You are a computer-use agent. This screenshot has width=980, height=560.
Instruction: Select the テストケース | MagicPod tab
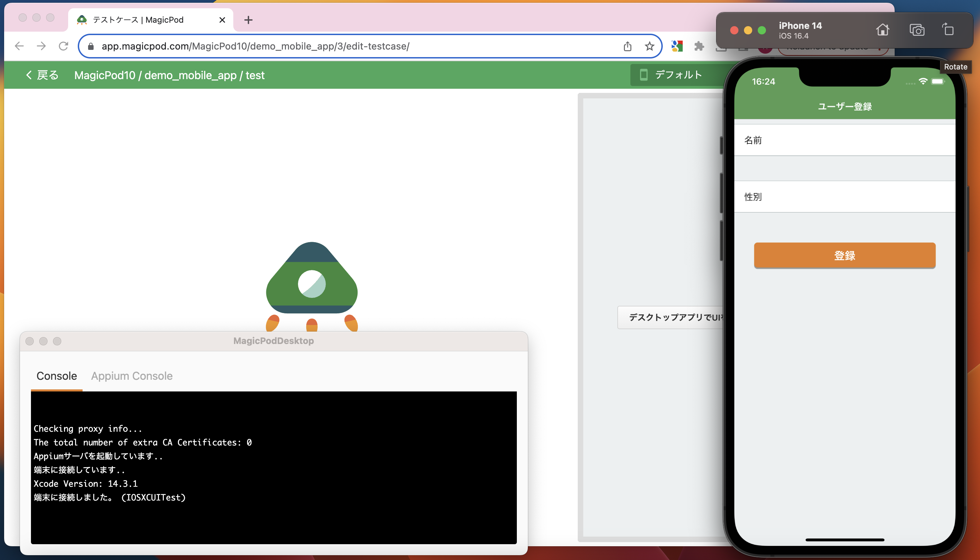(x=150, y=20)
